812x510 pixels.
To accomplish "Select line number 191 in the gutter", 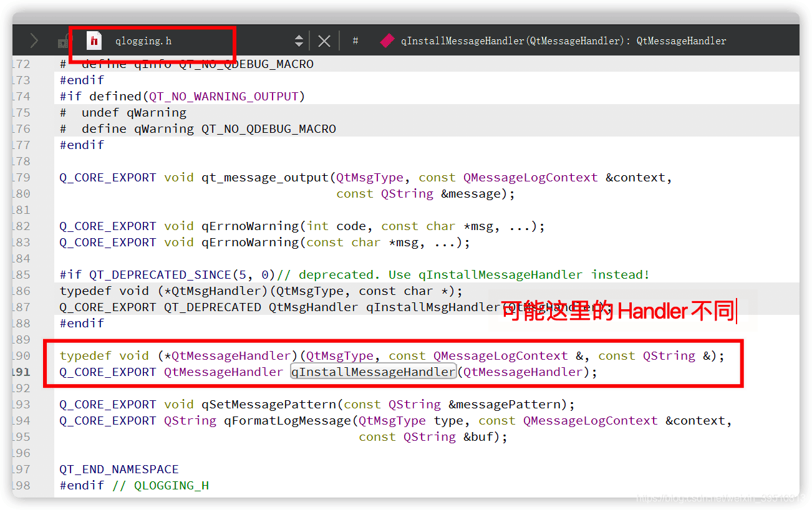I will pyautogui.click(x=21, y=372).
